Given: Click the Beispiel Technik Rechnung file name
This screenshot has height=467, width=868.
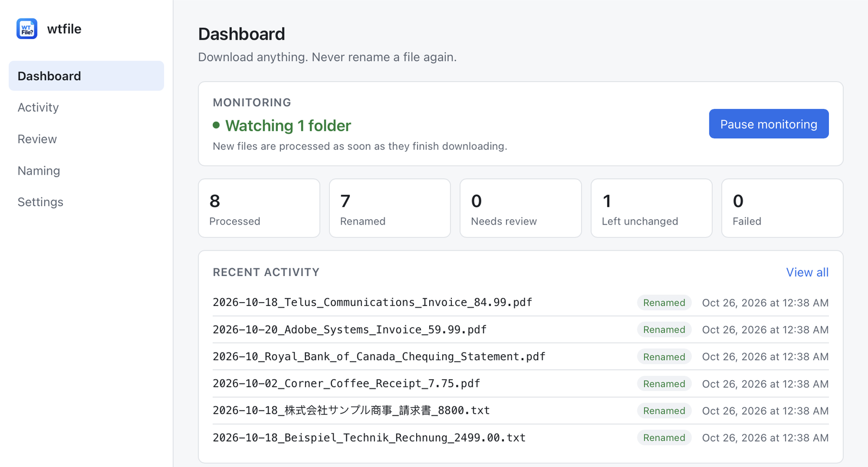Looking at the screenshot, I should coord(369,438).
